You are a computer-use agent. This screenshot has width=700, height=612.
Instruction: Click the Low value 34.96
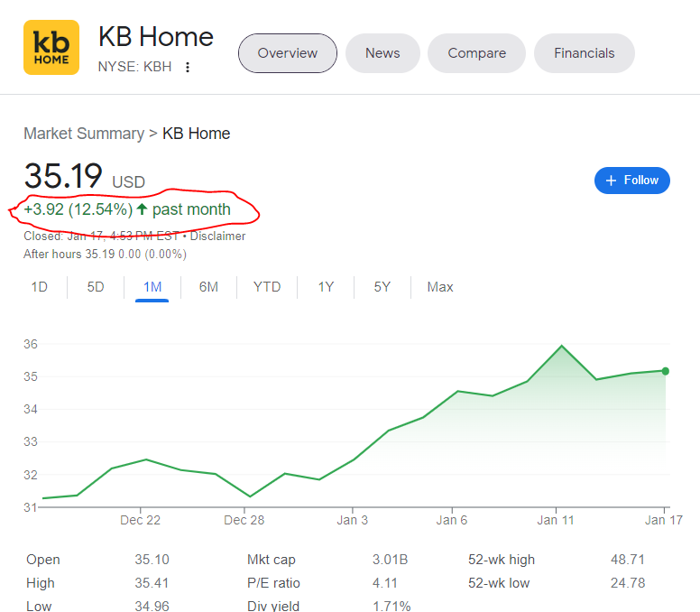(152, 607)
